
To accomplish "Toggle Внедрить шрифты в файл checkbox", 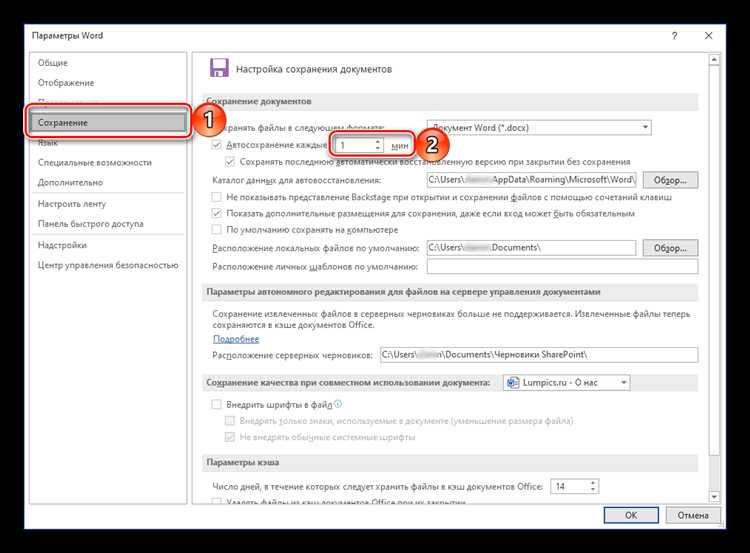I will [x=217, y=405].
